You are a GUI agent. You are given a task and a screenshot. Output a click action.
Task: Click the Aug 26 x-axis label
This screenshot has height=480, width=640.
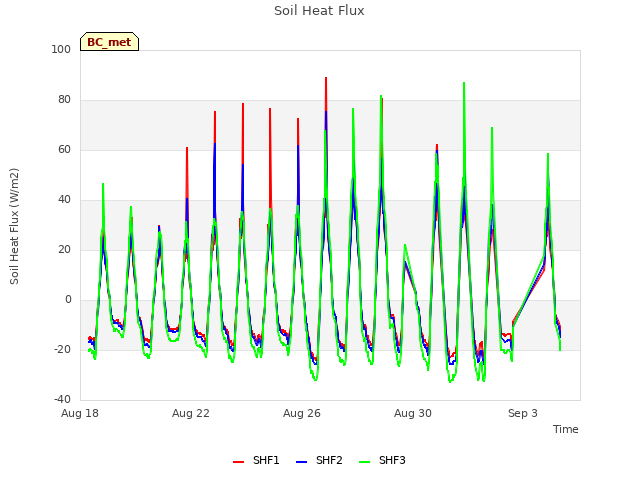click(302, 413)
